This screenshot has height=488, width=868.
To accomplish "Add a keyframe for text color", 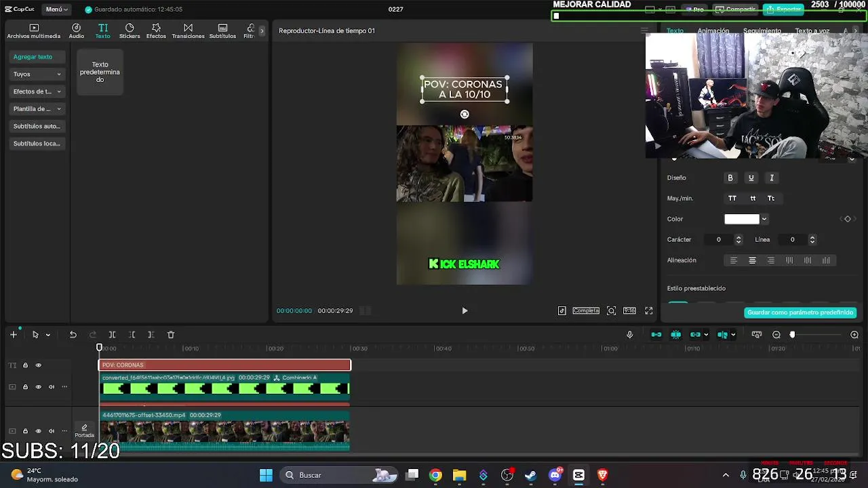I will [x=847, y=219].
